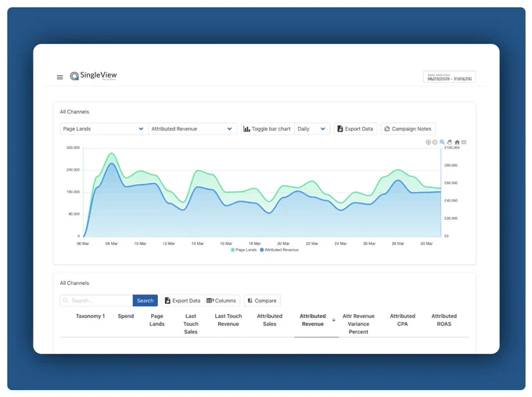This screenshot has height=397, width=532.
Task: Reset chart zoom with home icon
Action: [457, 143]
